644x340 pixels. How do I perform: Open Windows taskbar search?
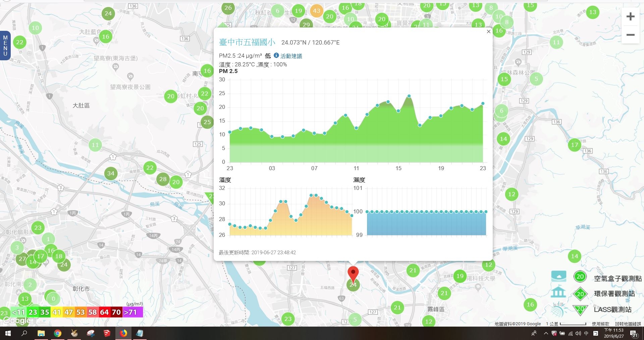tap(24, 333)
